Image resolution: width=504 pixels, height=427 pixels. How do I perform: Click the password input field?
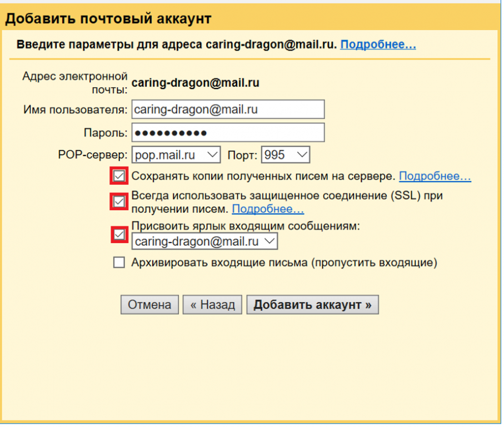pyautogui.click(x=228, y=132)
